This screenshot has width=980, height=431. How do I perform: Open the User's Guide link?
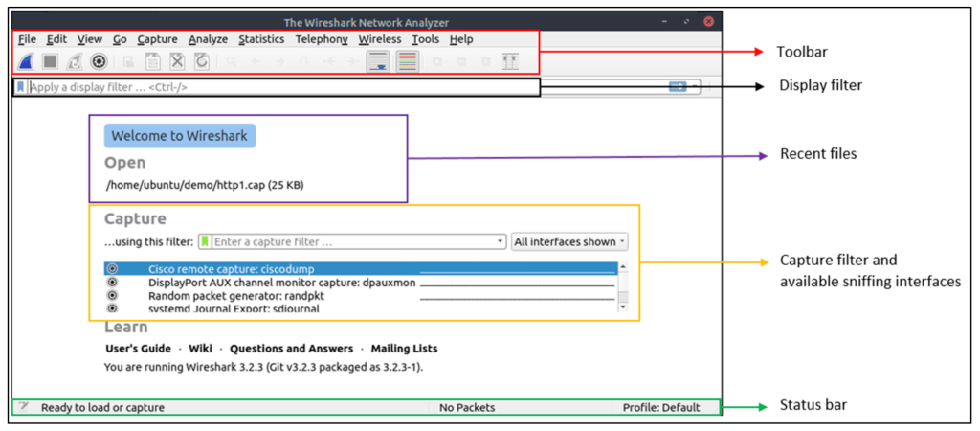pos(138,349)
